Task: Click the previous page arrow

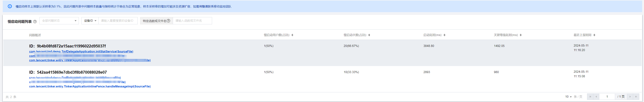Action: click(x=596, y=97)
